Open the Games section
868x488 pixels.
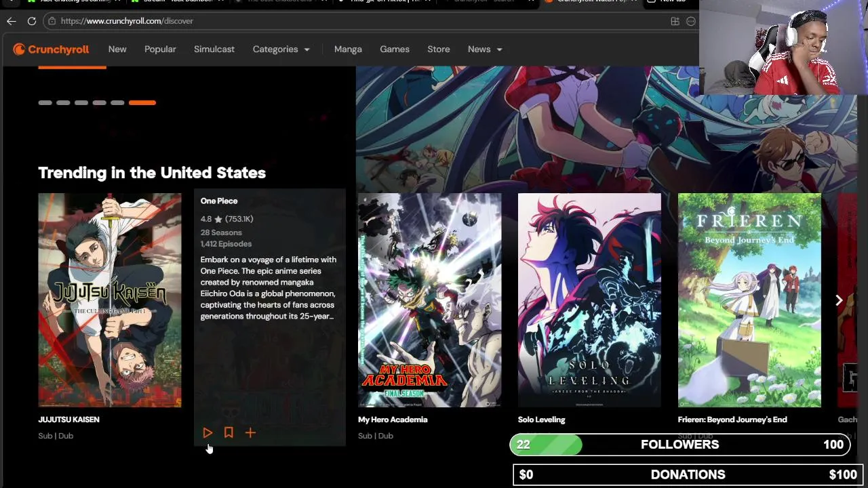click(x=395, y=49)
